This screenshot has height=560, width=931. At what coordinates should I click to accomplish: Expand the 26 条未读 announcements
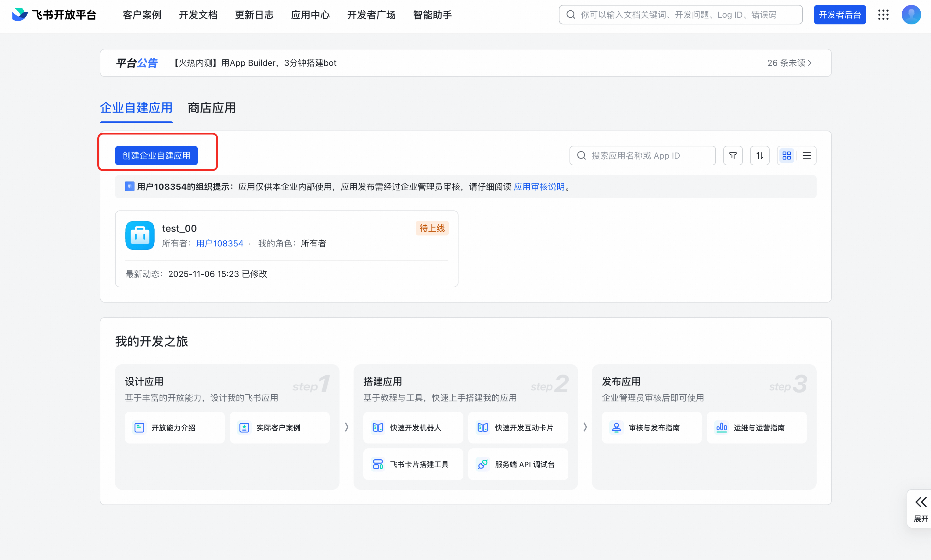coord(789,63)
